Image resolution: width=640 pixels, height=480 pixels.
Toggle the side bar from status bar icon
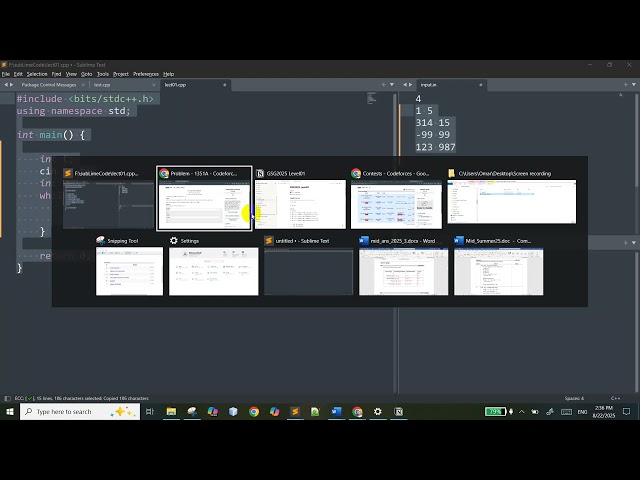pyautogui.click(x=7, y=398)
